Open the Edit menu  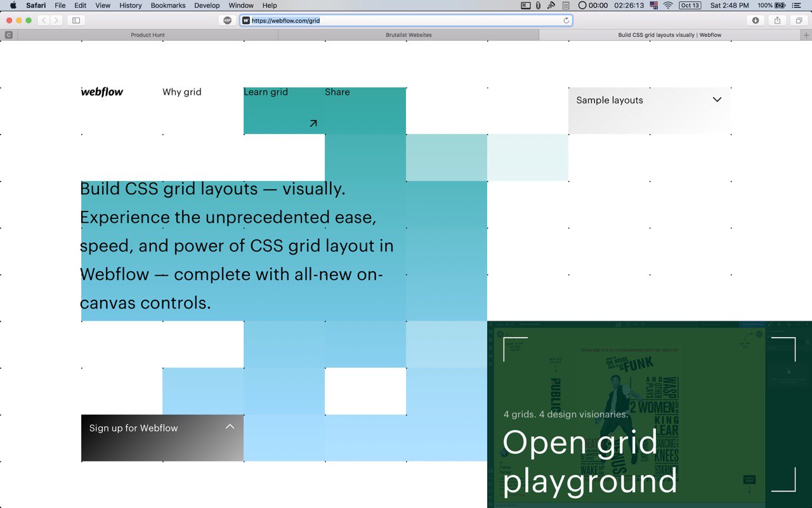[x=80, y=5]
